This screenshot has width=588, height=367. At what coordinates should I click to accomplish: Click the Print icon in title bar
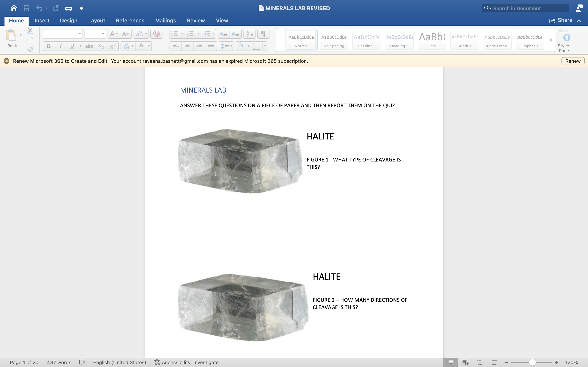click(69, 8)
